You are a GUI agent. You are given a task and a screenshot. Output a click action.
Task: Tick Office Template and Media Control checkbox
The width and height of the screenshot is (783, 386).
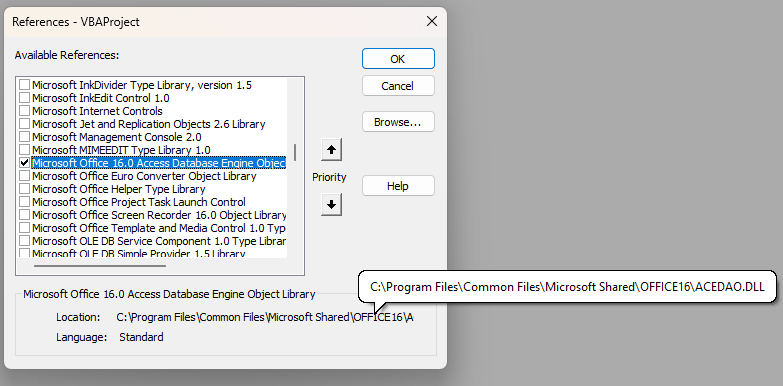coord(24,228)
